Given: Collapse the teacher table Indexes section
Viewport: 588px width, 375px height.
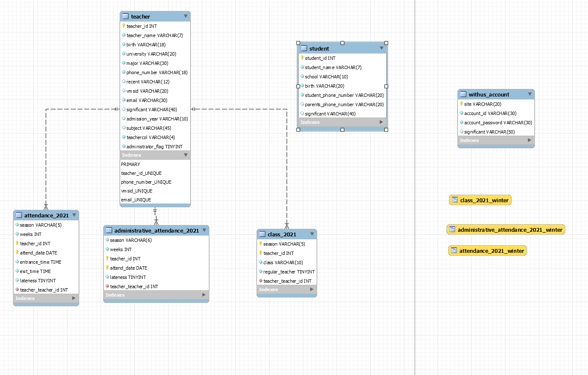Looking at the screenshot, I should coord(186,155).
